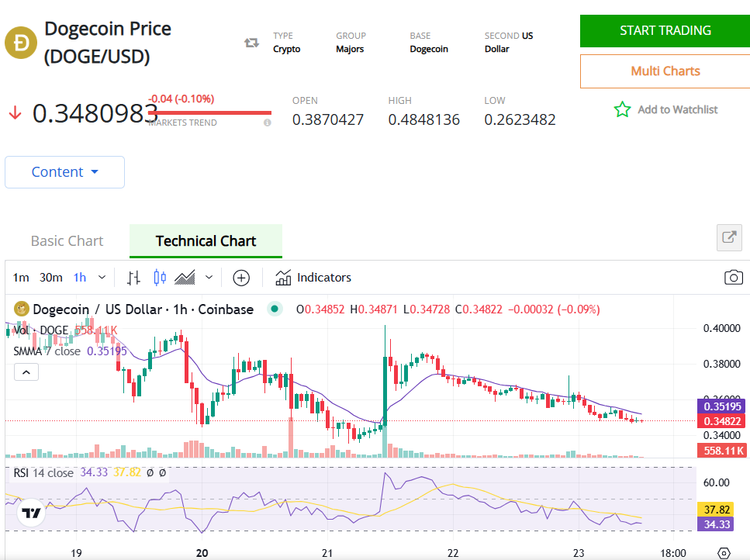Click the red down arrow price indicator

tap(16, 113)
